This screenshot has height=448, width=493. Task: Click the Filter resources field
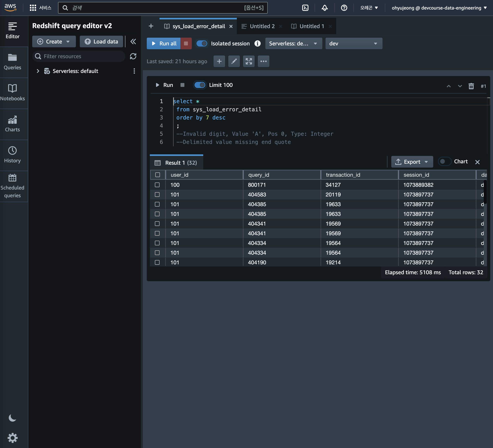coord(79,56)
